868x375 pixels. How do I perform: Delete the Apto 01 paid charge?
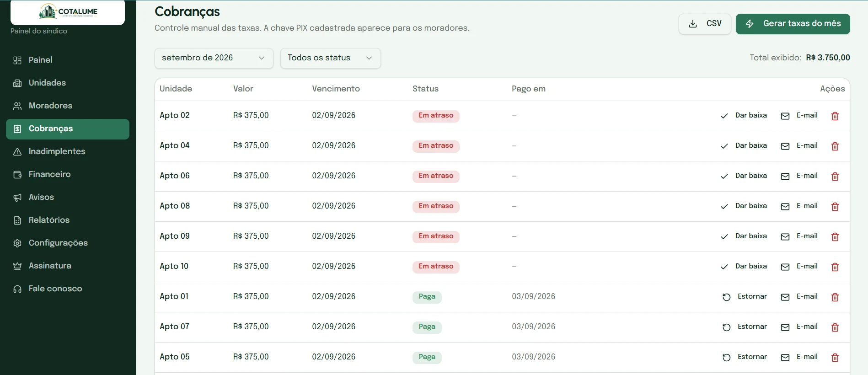click(835, 297)
